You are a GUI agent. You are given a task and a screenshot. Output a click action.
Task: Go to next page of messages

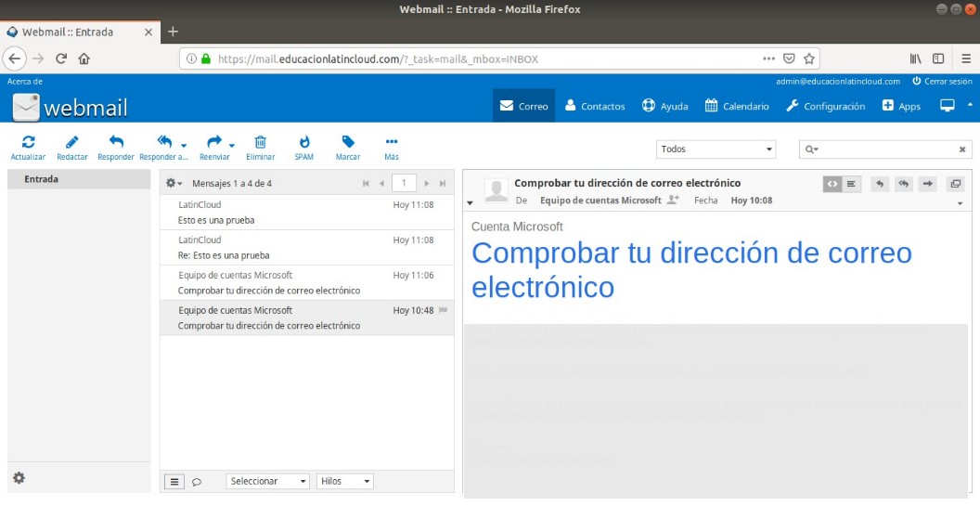pyautogui.click(x=427, y=183)
